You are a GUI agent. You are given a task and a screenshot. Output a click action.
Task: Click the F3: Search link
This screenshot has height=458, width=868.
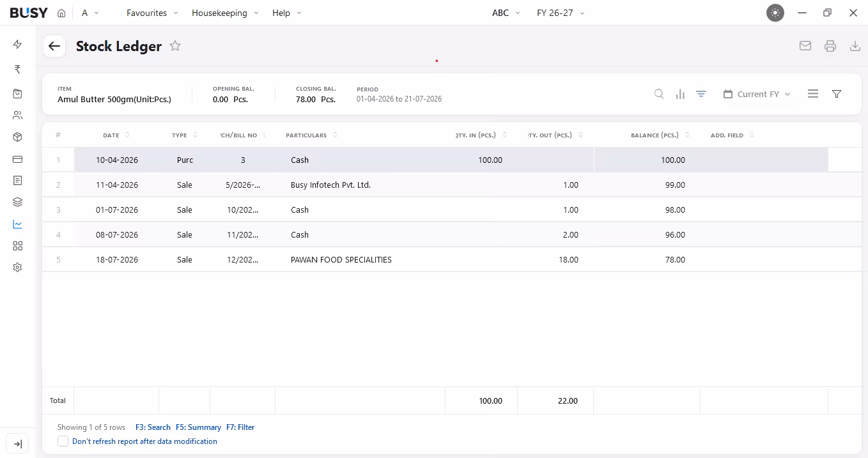pyautogui.click(x=153, y=427)
